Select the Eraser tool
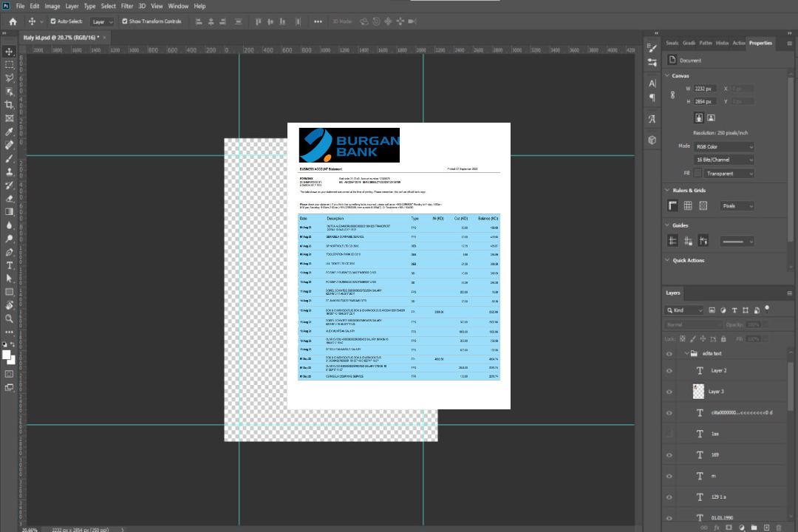The image size is (798, 532). click(10, 199)
